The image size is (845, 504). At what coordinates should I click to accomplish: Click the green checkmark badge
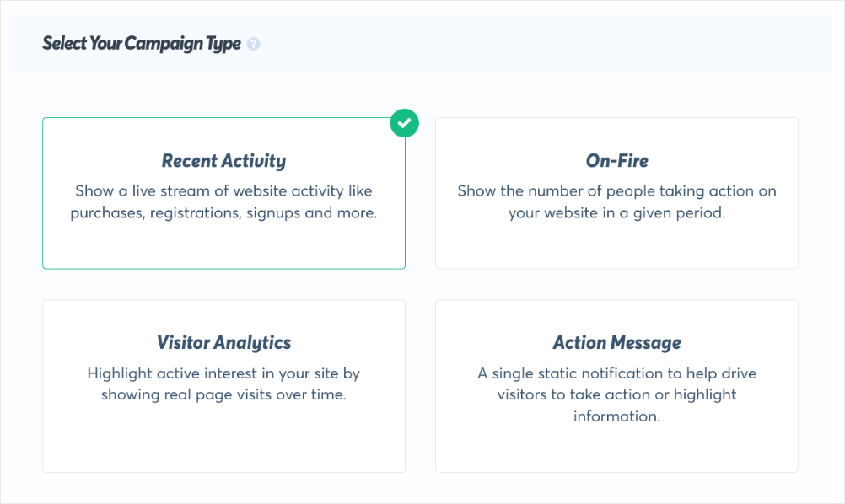[x=404, y=123]
